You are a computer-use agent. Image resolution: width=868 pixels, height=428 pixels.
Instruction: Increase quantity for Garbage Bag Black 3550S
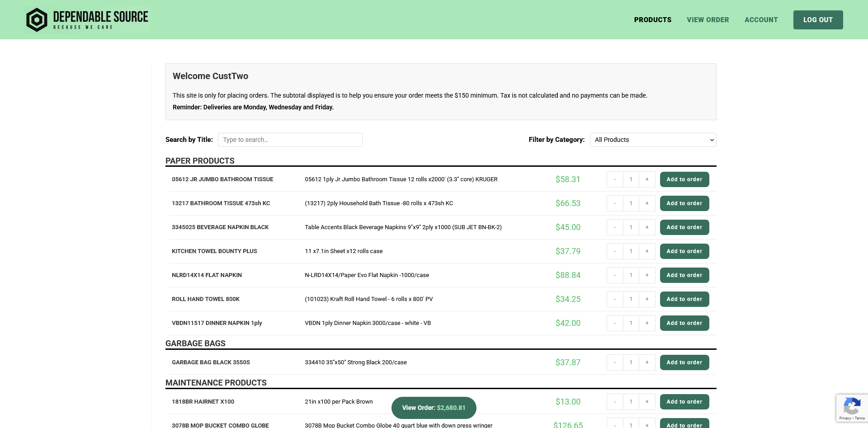(x=647, y=362)
